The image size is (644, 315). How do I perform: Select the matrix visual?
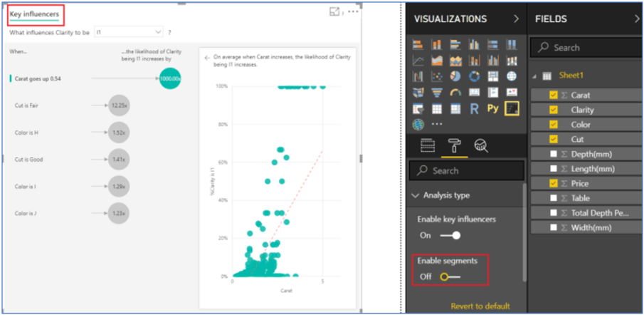[x=455, y=108]
